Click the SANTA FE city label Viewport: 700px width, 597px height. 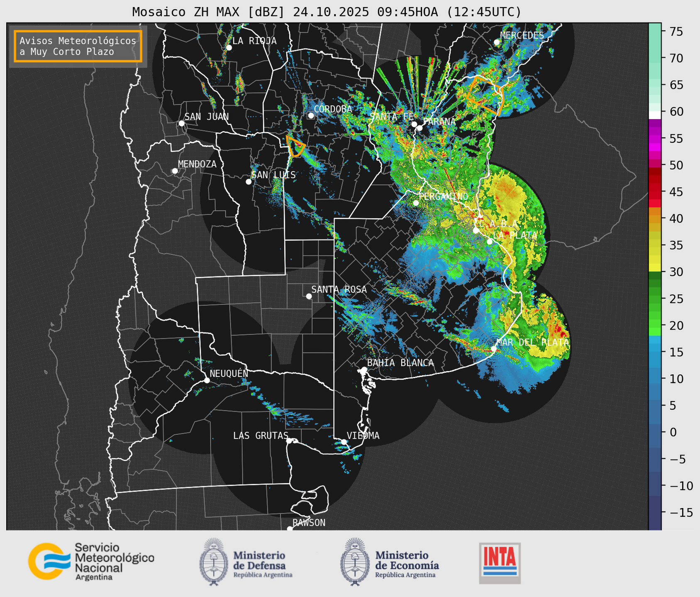(391, 117)
